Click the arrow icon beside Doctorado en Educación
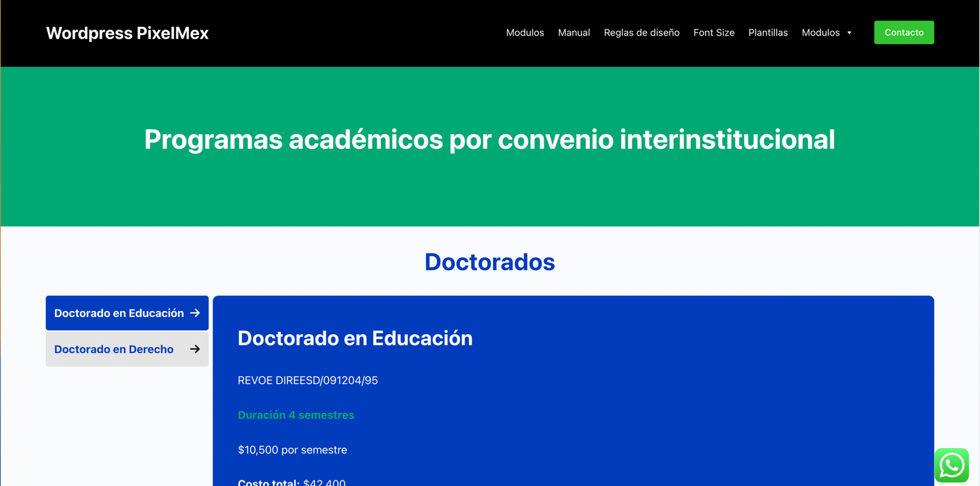The width and height of the screenshot is (980, 486). coord(195,313)
